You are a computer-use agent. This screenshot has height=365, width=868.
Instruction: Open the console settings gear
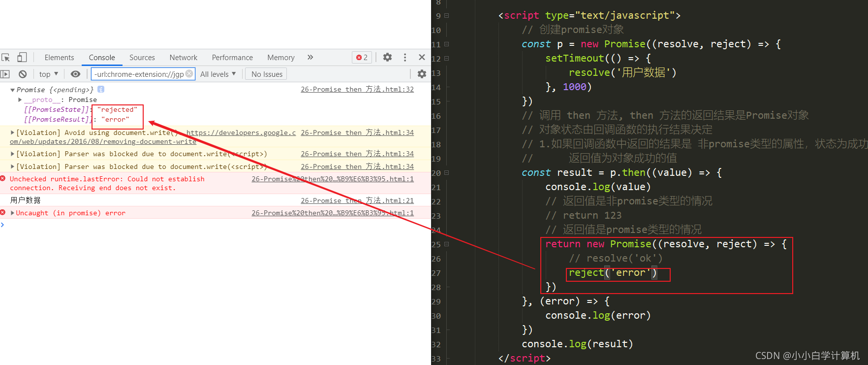(422, 74)
